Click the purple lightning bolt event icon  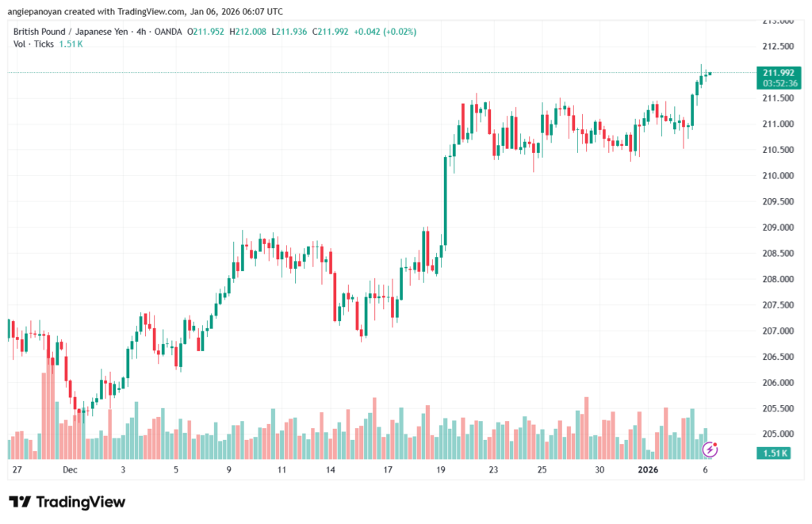[x=710, y=449]
